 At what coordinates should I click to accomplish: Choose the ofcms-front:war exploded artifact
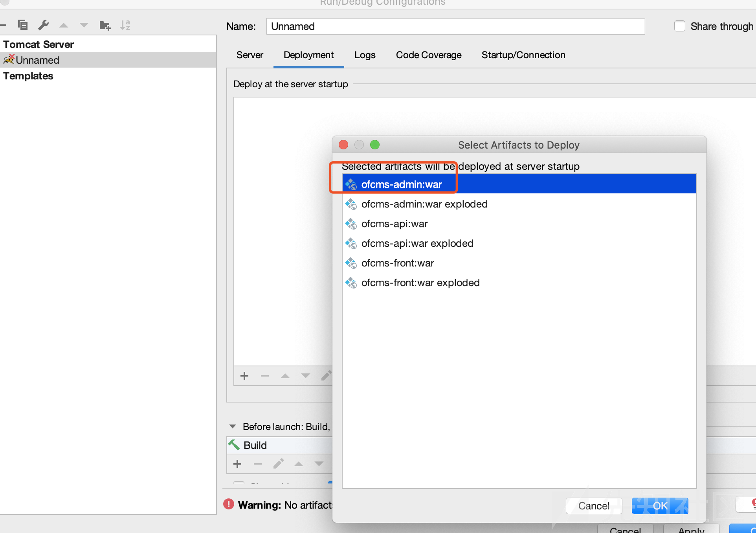(519, 283)
